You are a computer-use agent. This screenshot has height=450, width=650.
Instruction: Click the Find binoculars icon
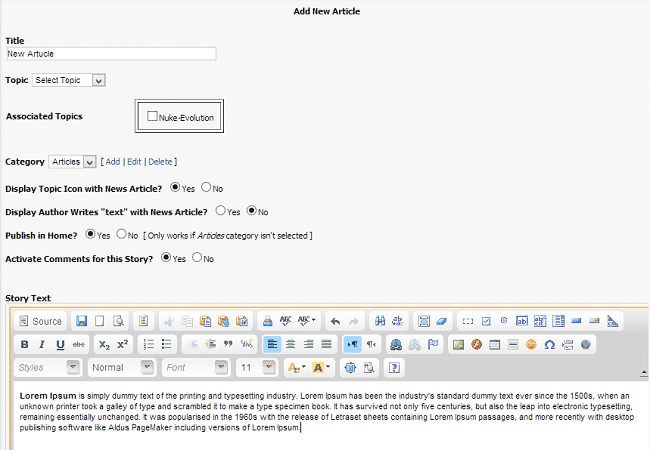pos(379,321)
